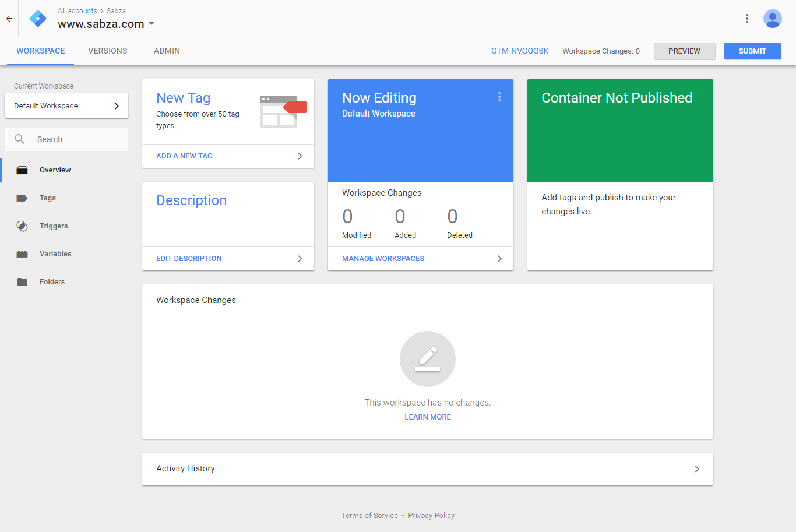
Task: Click the Submit button
Action: coord(752,51)
